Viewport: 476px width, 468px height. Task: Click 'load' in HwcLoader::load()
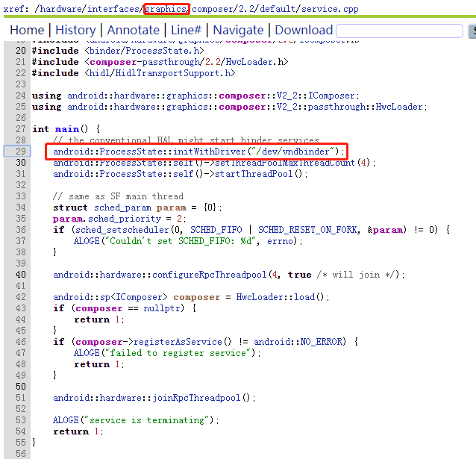(304, 297)
